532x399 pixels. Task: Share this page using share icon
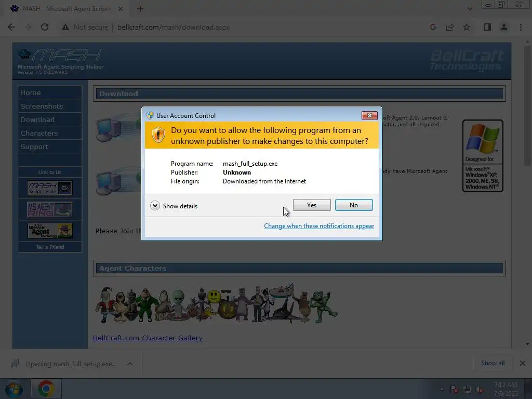[x=450, y=27]
